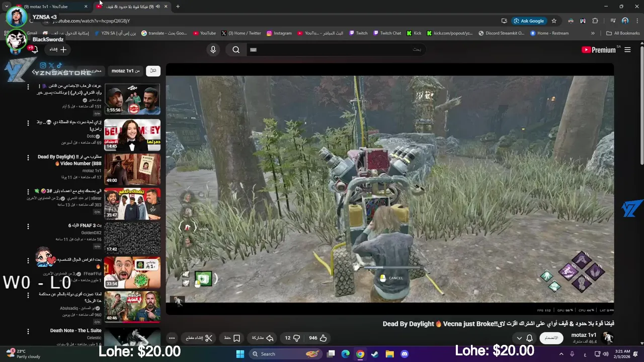
Task: Open YouTube hamburger guide menu
Action: pyautogui.click(x=627, y=50)
